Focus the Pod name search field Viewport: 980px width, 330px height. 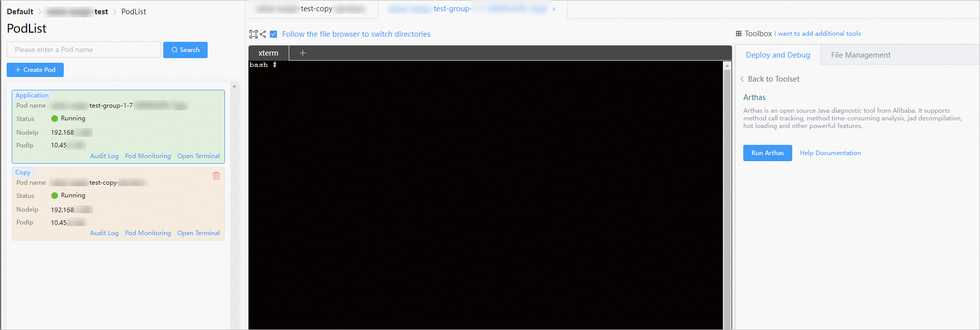click(84, 50)
